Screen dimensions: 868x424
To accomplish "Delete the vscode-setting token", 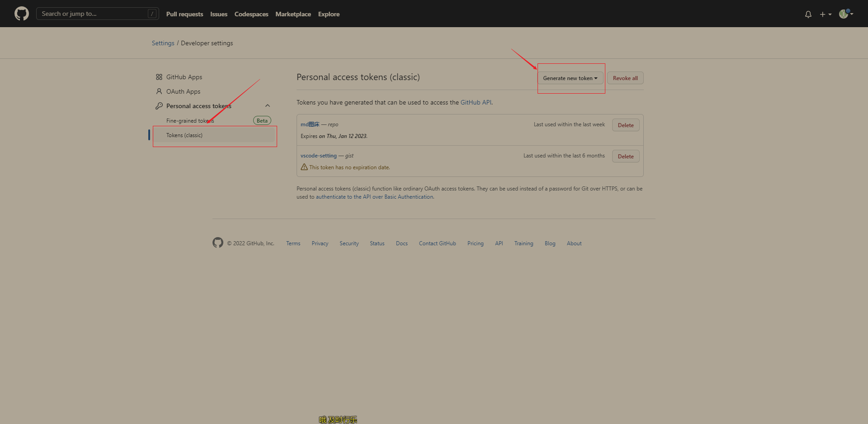I will point(626,157).
